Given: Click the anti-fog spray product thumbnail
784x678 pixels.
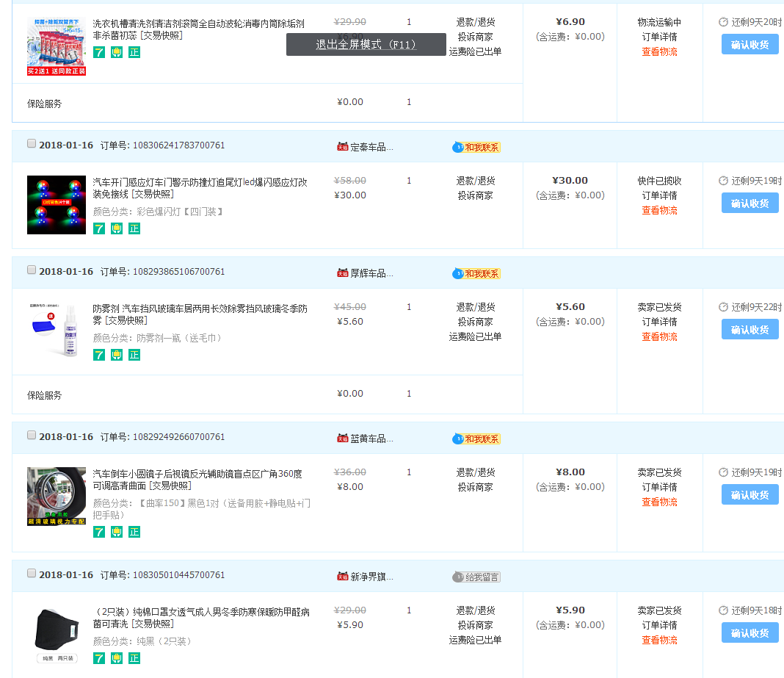Looking at the screenshot, I should (57, 329).
